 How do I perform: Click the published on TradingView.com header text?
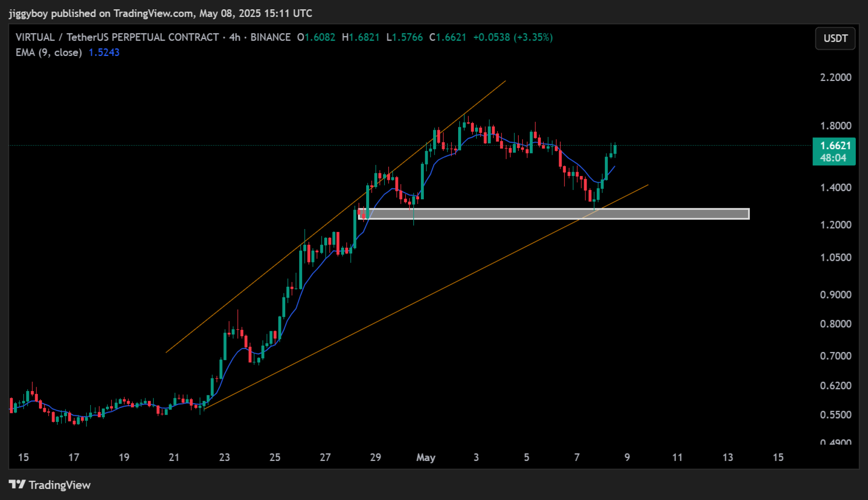click(x=123, y=14)
